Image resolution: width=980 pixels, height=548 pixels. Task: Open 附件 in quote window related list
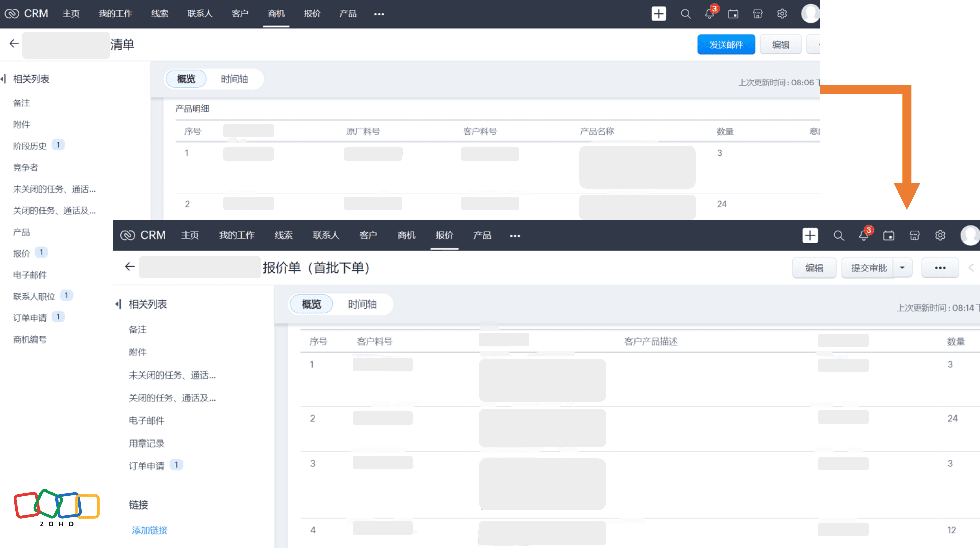(138, 352)
